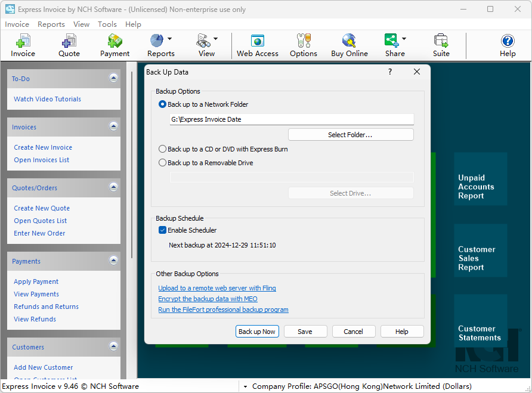Click the Select Folder button
The width and height of the screenshot is (532, 393).
[x=351, y=135]
